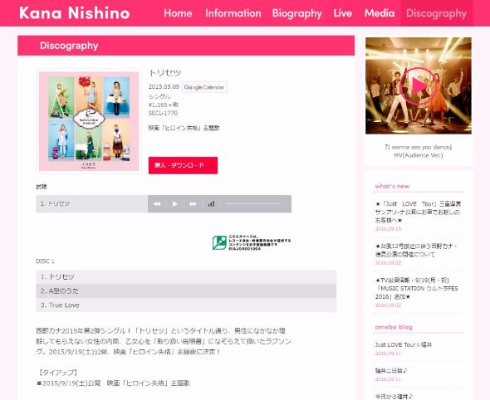This screenshot has height=400, width=490.
Task: Click the red purchase and download button
Action: [183, 165]
